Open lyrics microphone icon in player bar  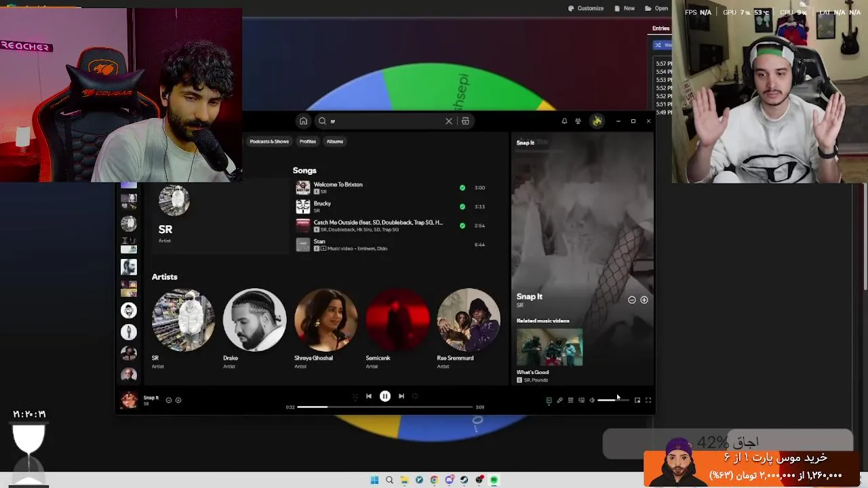point(559,400)
